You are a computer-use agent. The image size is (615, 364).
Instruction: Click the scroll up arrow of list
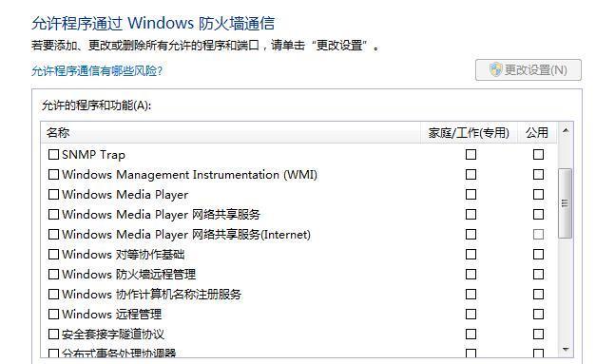coord(566,130)
